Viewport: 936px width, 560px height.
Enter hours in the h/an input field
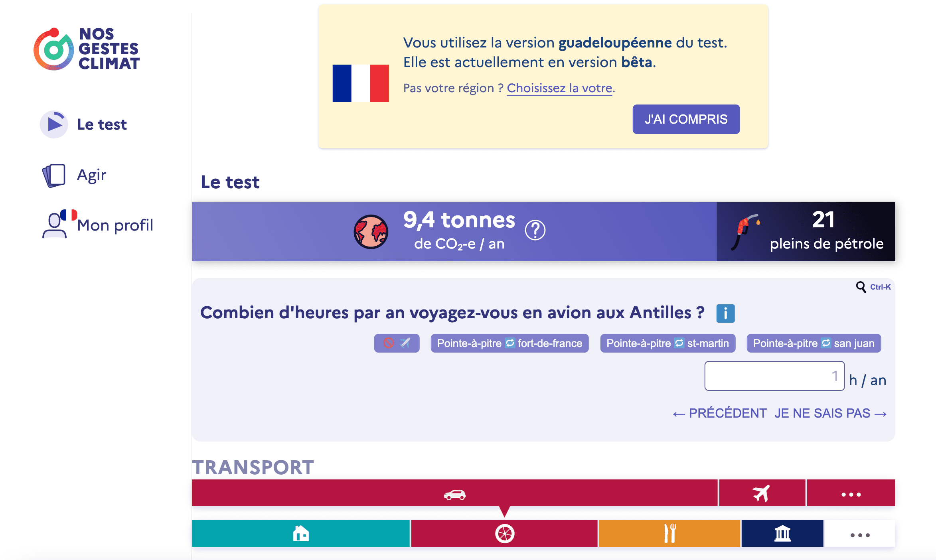pos(774,375)
